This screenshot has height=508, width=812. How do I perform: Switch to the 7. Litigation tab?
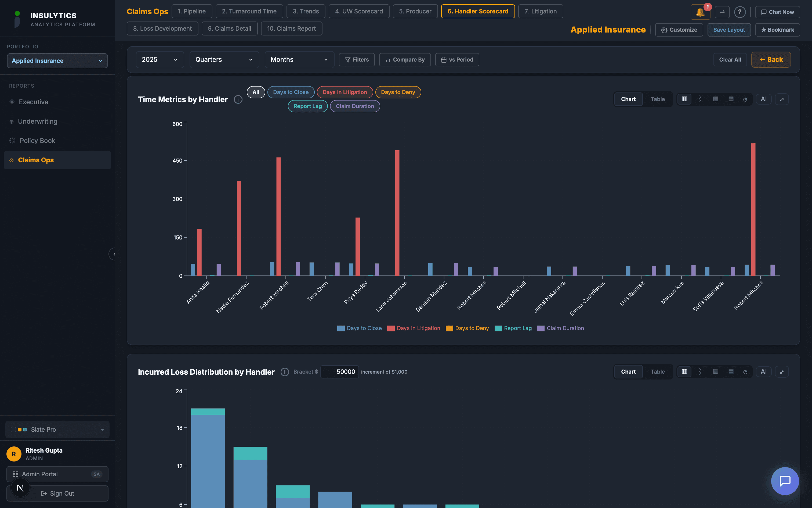[540, 11]
